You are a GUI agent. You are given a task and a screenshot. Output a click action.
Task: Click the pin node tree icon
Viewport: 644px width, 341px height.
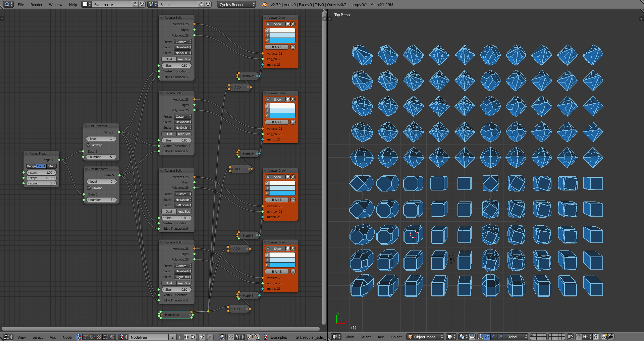(x=202, y=337)
